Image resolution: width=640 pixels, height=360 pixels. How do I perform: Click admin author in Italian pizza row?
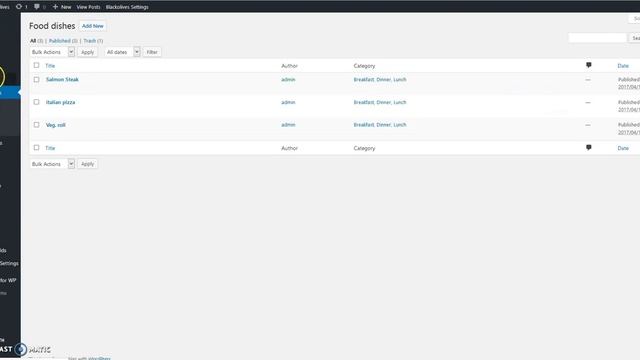[288, 102]
